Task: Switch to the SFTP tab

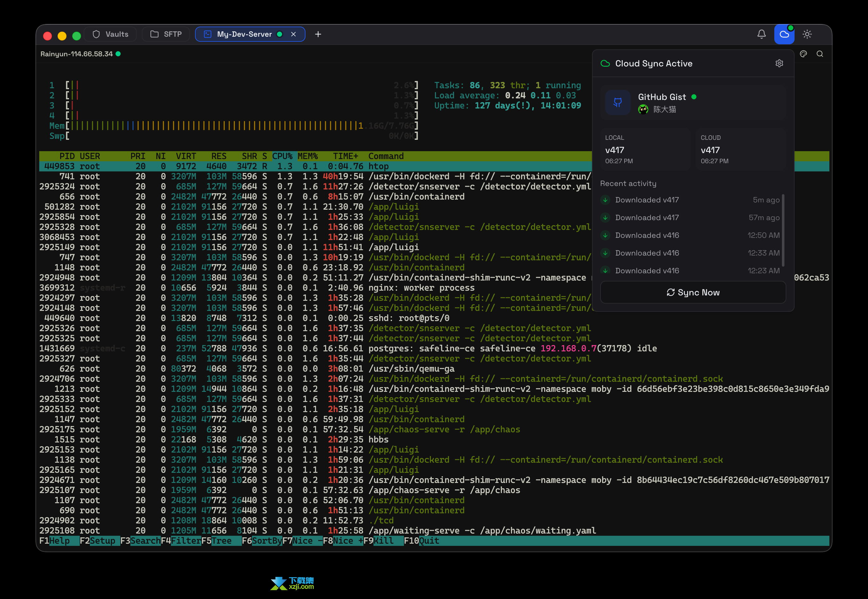Action: [166, 34]
